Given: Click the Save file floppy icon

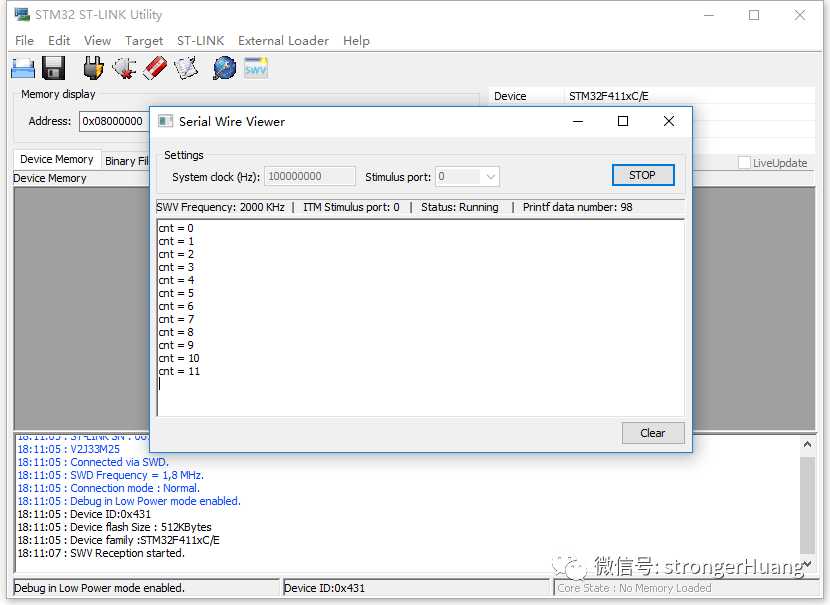Looking at the screenshot, I should click(x=53, y=68).
